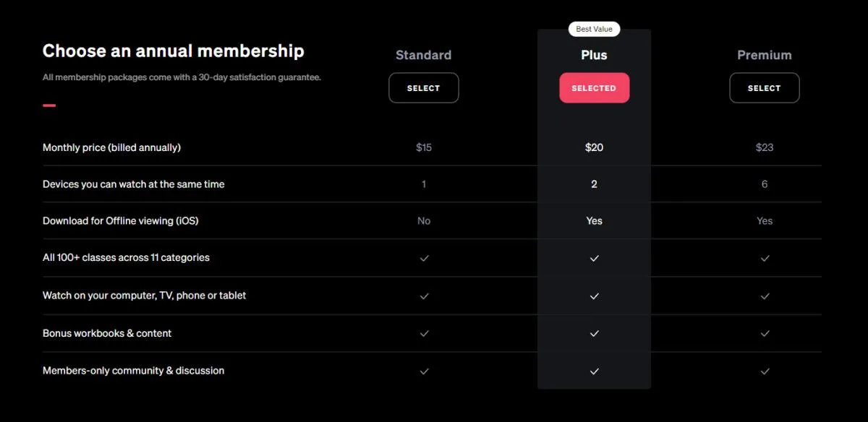The height and width of the screenshot is (422, 868).
Task: Select the Standard membership plan button
Action: [x=424, y=88]
